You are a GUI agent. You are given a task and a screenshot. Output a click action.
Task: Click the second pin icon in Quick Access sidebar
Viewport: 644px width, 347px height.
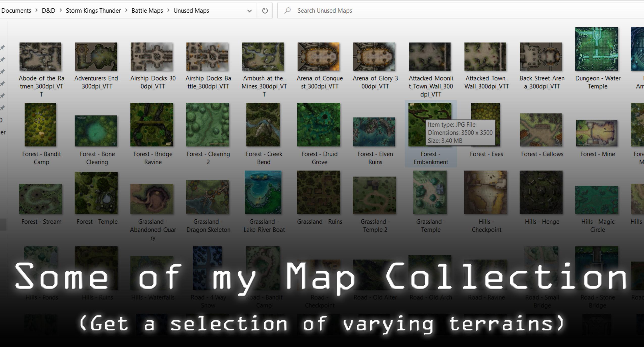(3, 59)
